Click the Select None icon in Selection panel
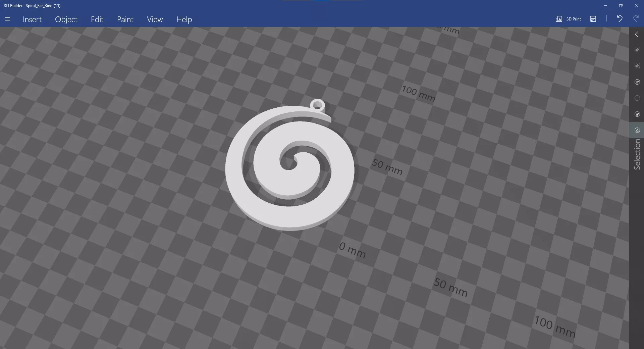 (637, 66)
